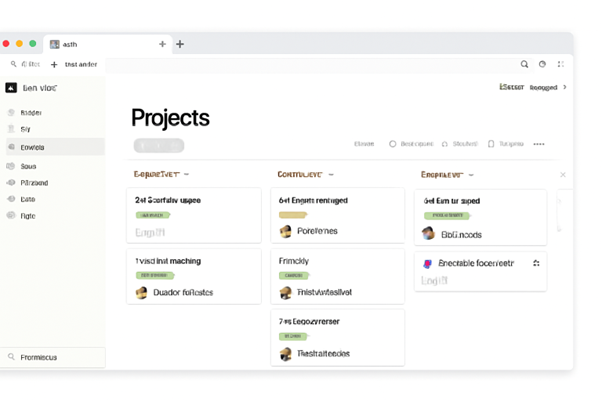Viewport: 602px width, 401px height.
Task: Close the third column with the X
Action: tap(562, 175)
